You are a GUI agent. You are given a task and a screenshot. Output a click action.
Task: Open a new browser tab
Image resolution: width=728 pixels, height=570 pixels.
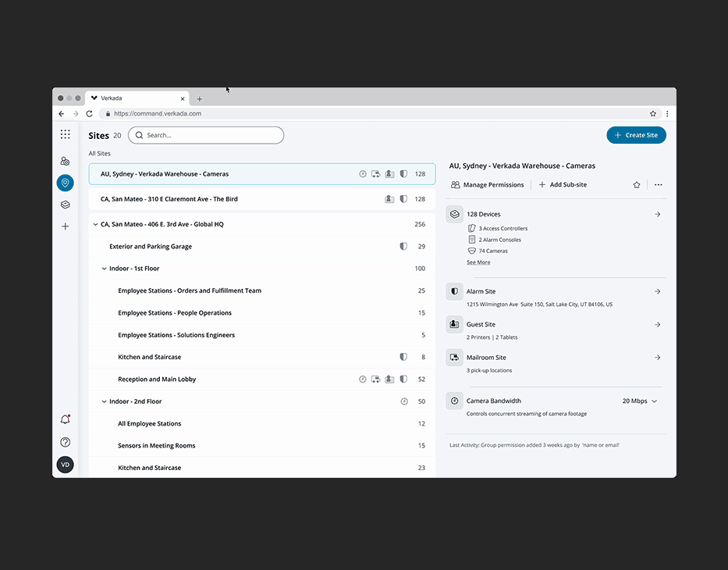coord(199,99)
